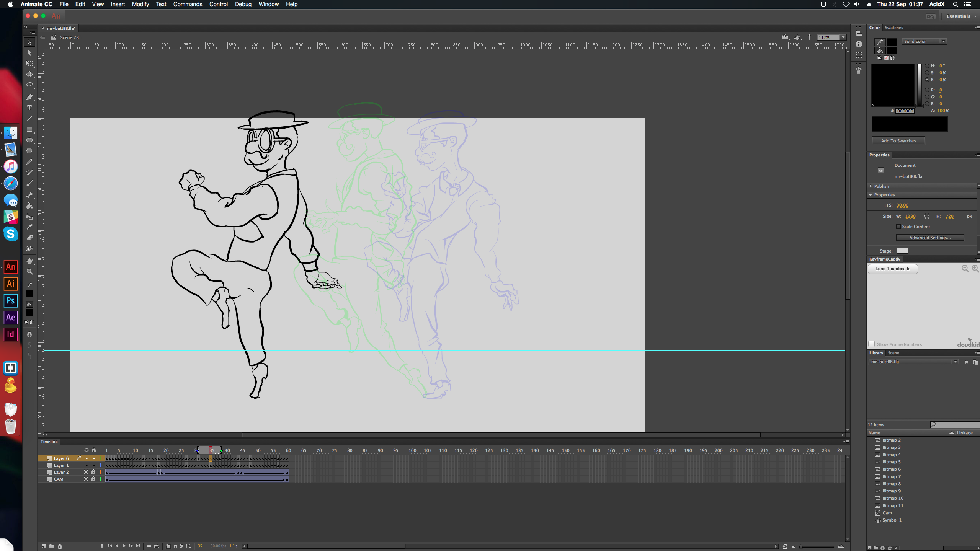Screen dimensions: 980x551
Task: Choose the 3D Rotation tool
Action: (29, 74)
